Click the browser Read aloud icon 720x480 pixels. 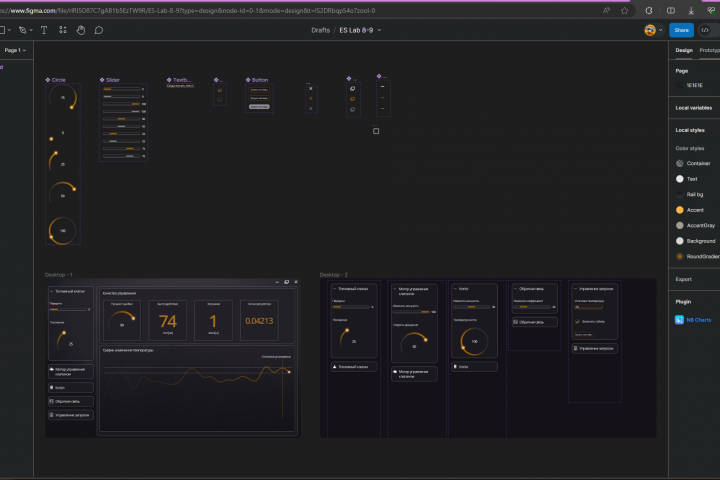click(x=607, y=11)
